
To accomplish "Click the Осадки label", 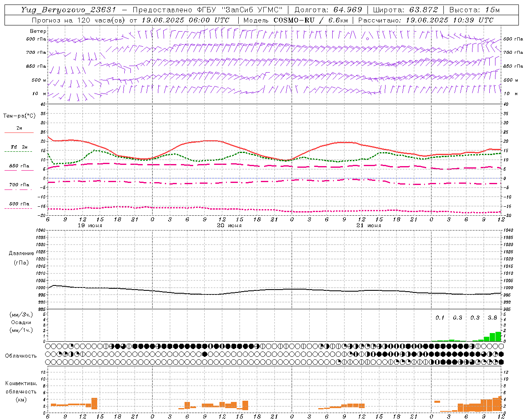I will click(21, 322).
